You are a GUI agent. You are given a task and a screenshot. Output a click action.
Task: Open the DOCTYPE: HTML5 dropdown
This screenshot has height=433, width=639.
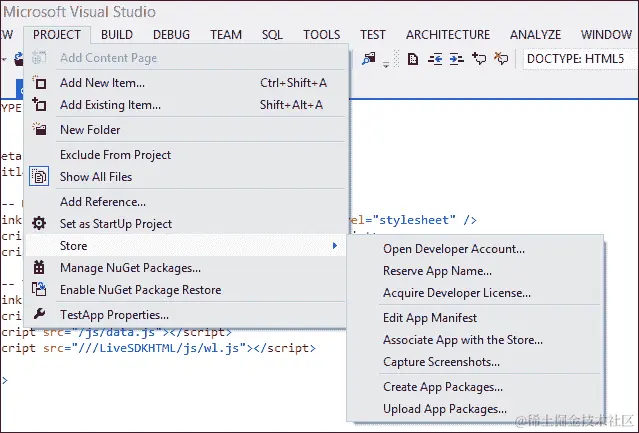579,59
